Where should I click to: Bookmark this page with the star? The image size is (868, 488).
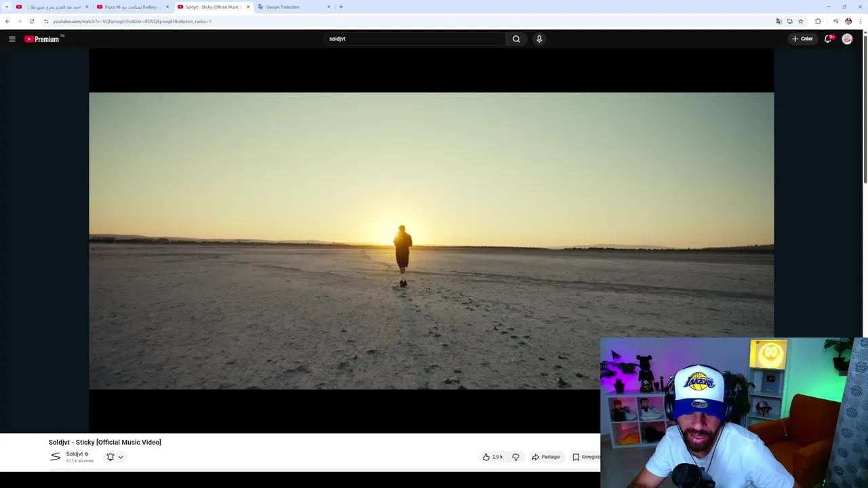click(801, 21)
